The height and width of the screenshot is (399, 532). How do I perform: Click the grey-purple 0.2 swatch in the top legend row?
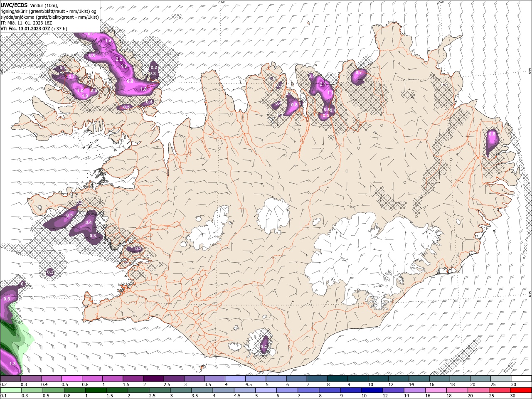(10, 379)
